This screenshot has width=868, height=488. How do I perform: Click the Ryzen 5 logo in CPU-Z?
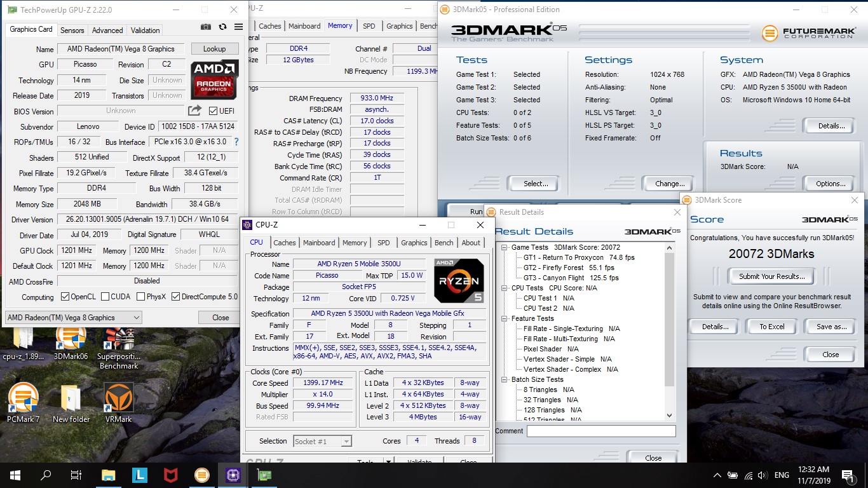459,280
